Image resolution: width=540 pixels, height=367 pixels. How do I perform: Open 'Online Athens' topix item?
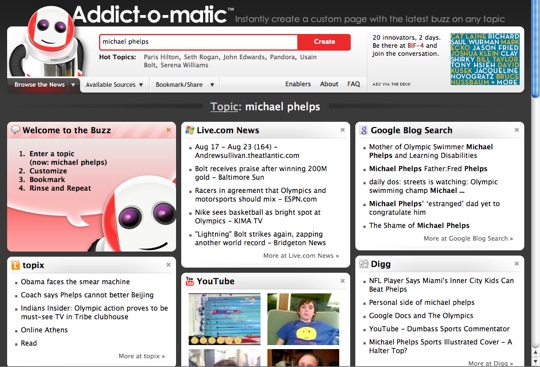click(x=44, y=330)
